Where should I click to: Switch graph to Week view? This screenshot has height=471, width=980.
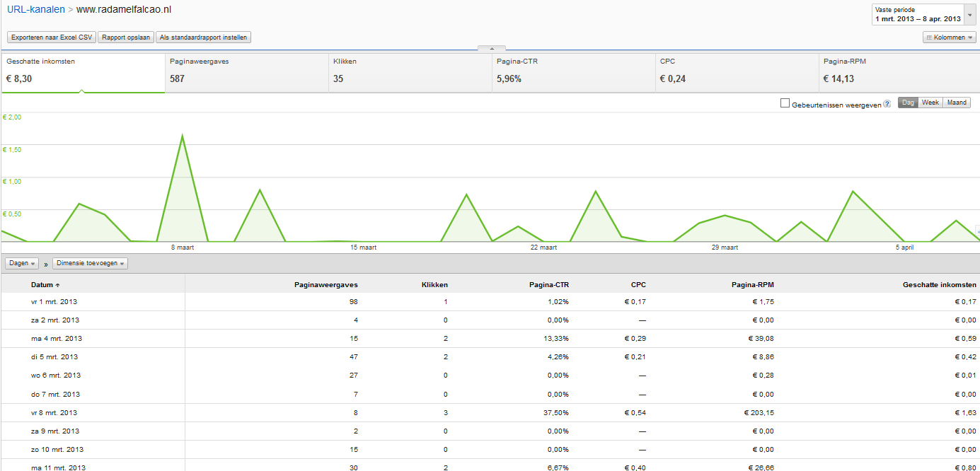pos(930,103)
